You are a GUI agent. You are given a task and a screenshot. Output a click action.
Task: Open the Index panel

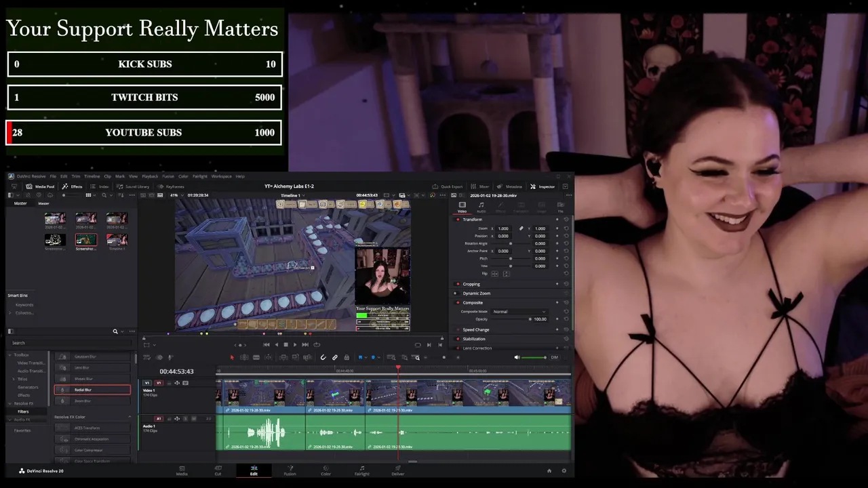(x=100, y=186)
